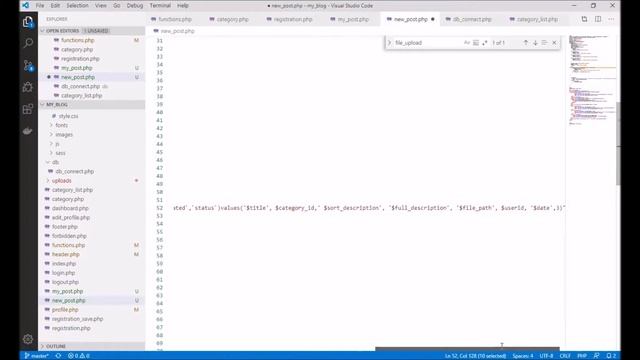Click the feedback icon in status bar
This screenshot has width=640, height=360.
click(x=597, y=356)
